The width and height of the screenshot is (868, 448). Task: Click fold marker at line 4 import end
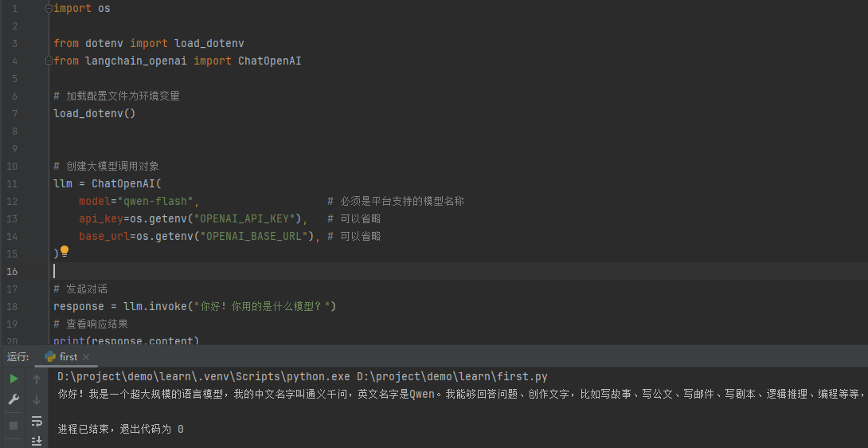pos(49,61)
